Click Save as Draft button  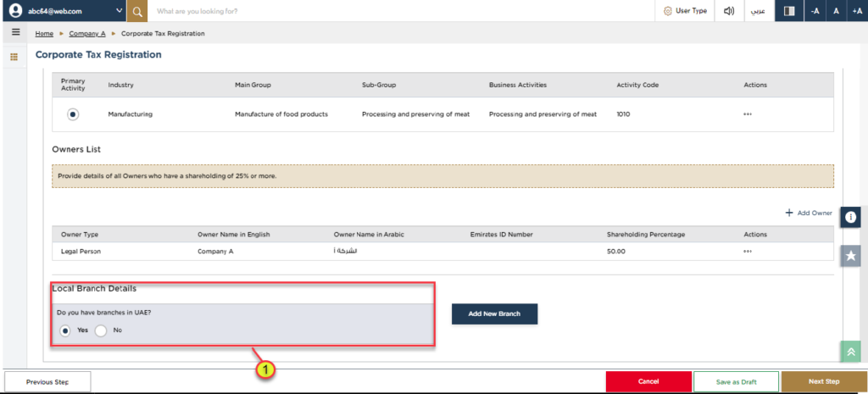737,382
